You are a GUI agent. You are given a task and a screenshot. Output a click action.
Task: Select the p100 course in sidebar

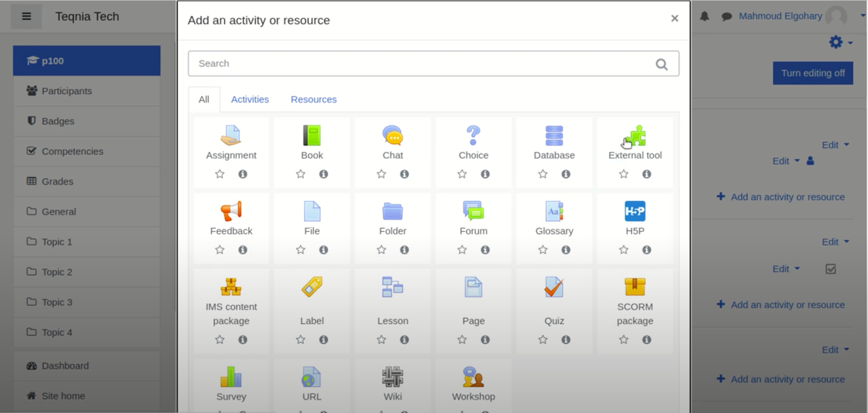coord(87,60)
